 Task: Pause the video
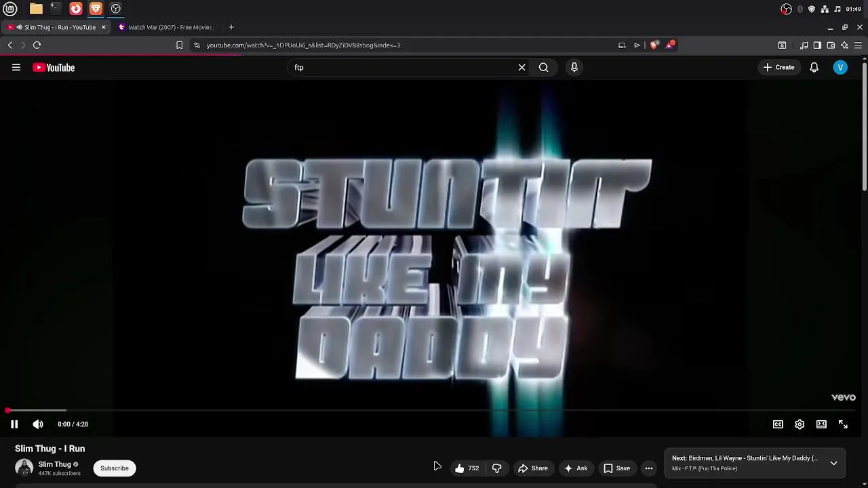[14, 424]
